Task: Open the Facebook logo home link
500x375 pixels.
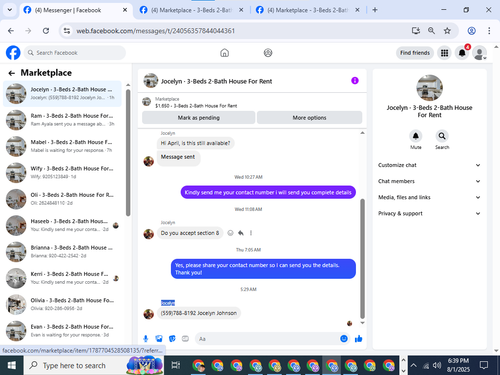Action: (13, 53)
